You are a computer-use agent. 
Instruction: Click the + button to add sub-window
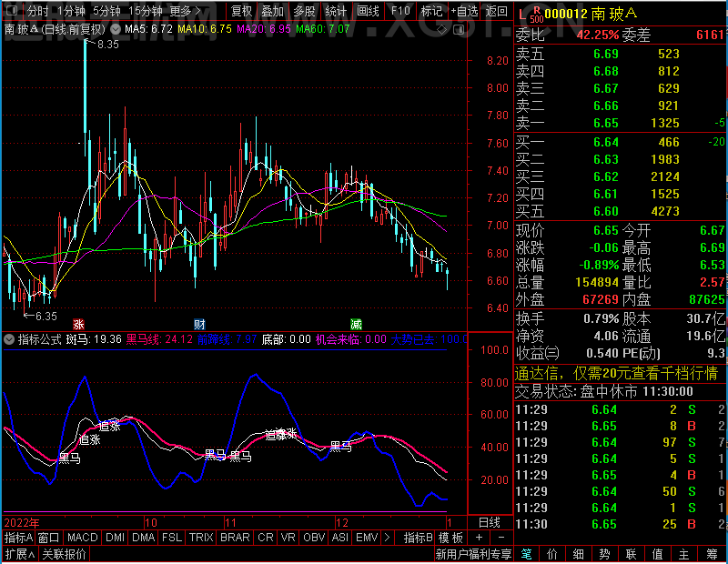[480, 538]
